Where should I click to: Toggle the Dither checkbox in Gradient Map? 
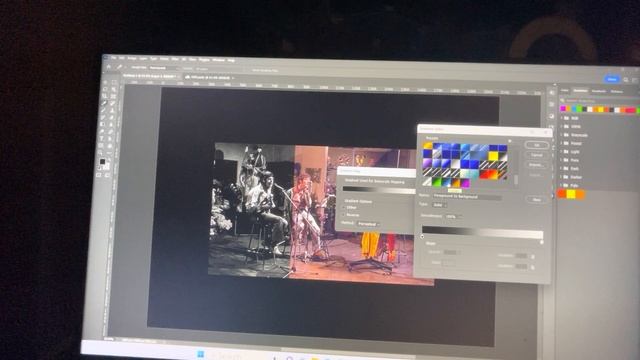(344, 207)
